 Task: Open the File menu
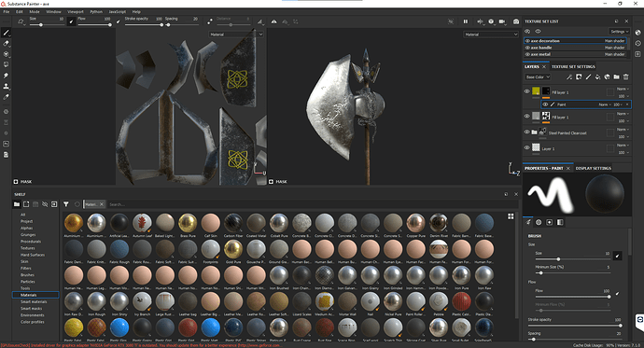tap(7, 11)
